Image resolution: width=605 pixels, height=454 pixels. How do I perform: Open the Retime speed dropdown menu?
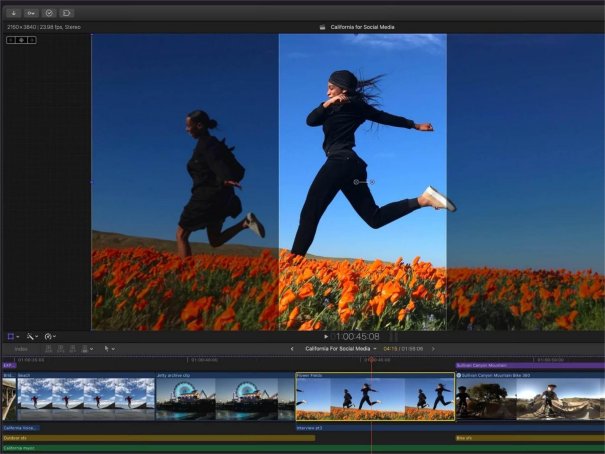tap(51, 337)
